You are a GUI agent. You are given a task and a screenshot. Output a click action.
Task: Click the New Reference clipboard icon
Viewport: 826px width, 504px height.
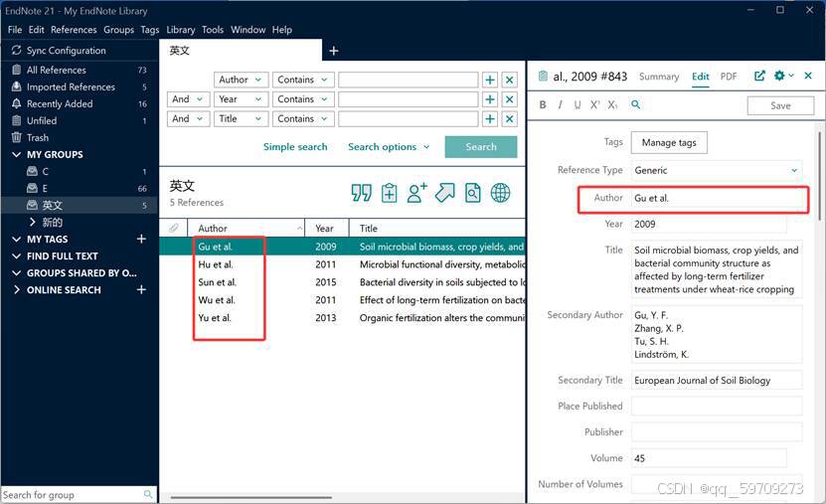click(x=390, y=193)
